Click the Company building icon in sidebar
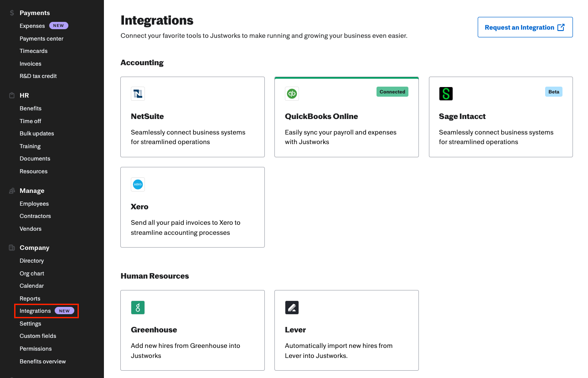588x378 pixels. [x=12, y=248]
